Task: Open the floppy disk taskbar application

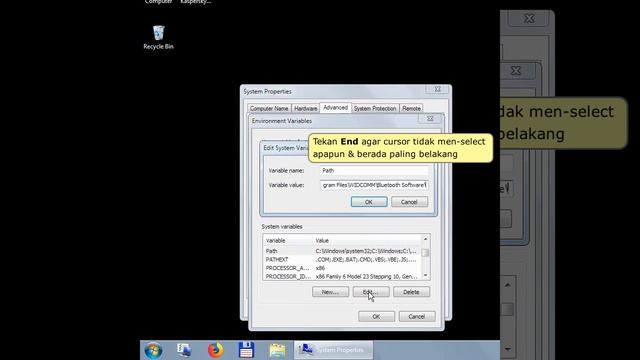Action: pyautogui.click(x=246, y=350)
